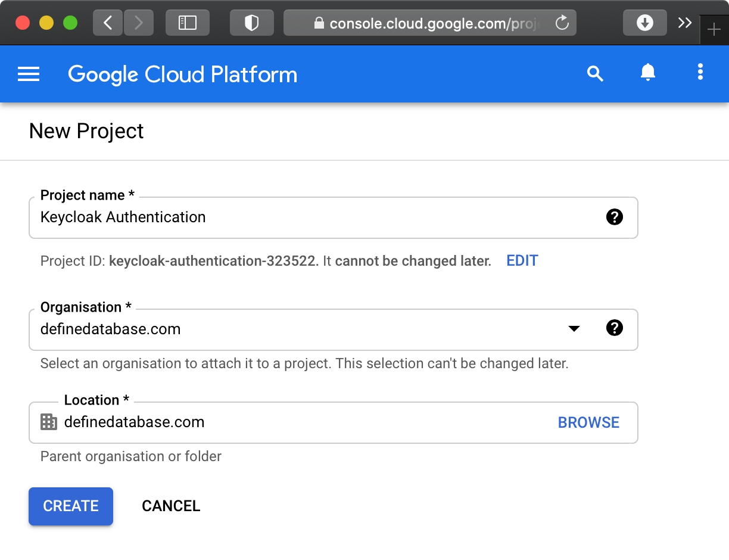Click the search icon in the top bar
The height and width of the screenshot is (560, 729).
(595, 74)
